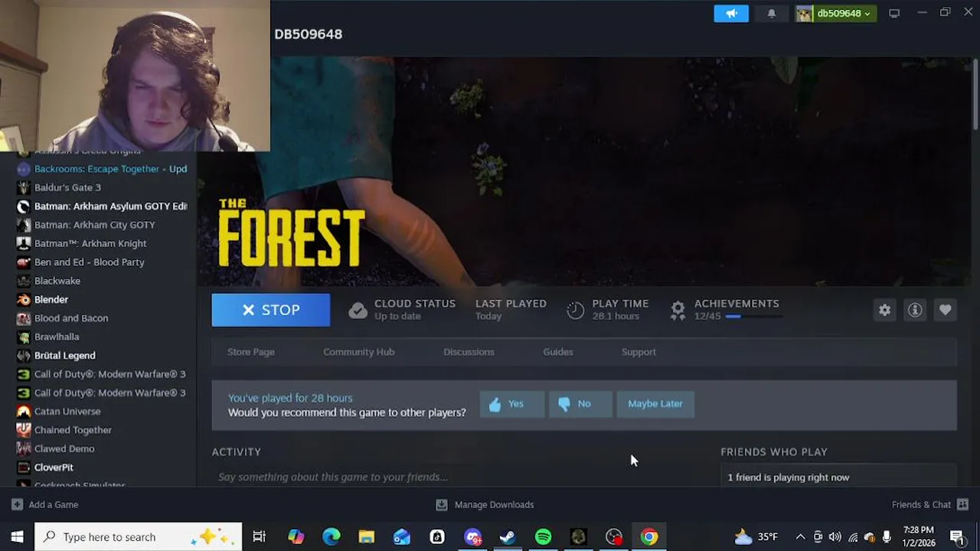Open notifications bell in the title bar
Image resolution: width=980 pixels, height=551 pixels.
point(772,13)
